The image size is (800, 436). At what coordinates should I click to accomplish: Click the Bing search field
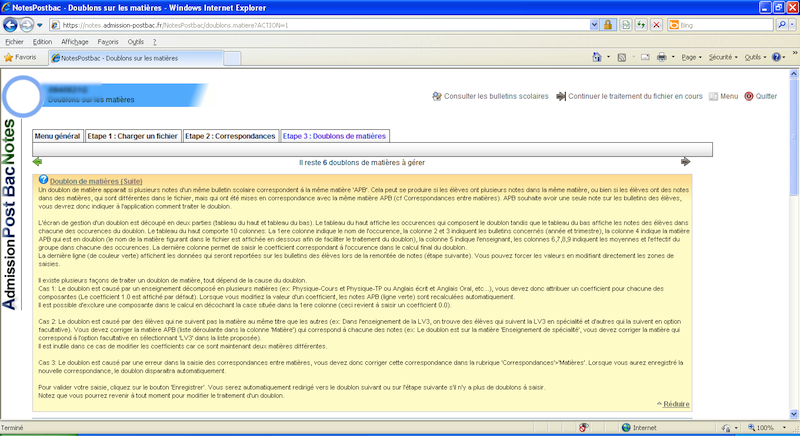coord(720,24)
